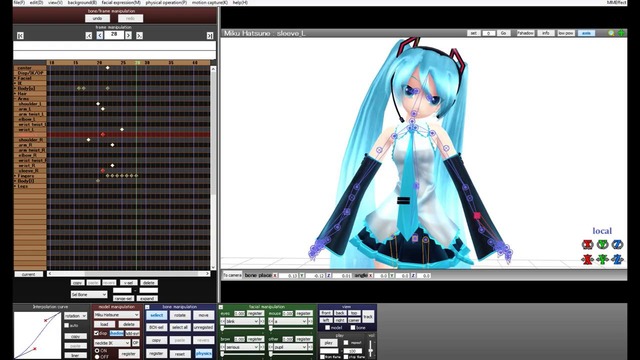Click the viewport zoom magnifier icon

click(x=611, y=33)
